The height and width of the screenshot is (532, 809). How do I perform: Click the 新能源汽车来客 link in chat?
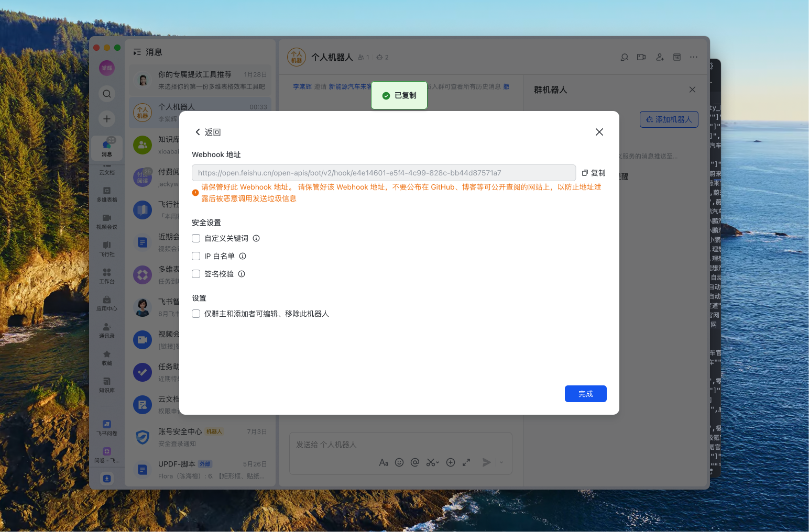click(x=350, y=87)
